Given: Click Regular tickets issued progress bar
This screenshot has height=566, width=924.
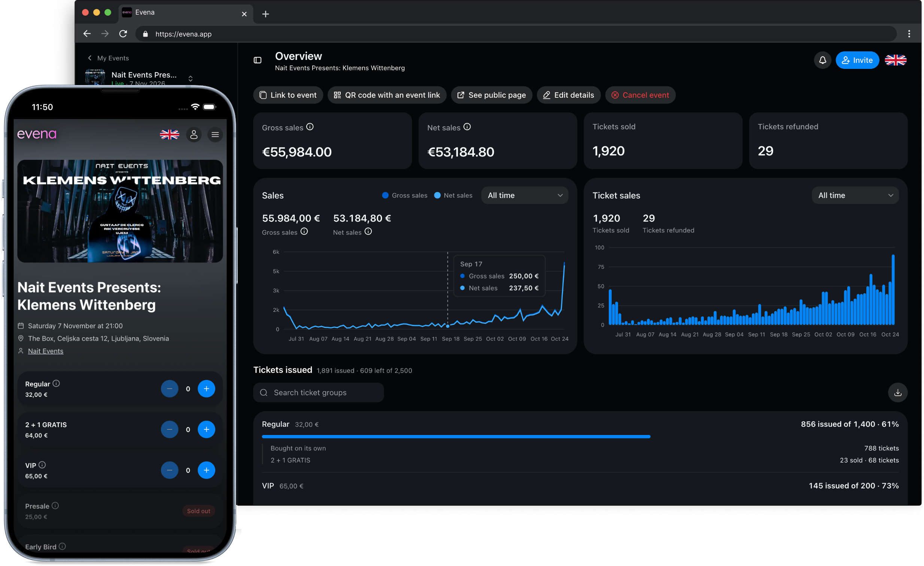Looking at the screenshot, I should pyautogui.click(x=580, y=437).
